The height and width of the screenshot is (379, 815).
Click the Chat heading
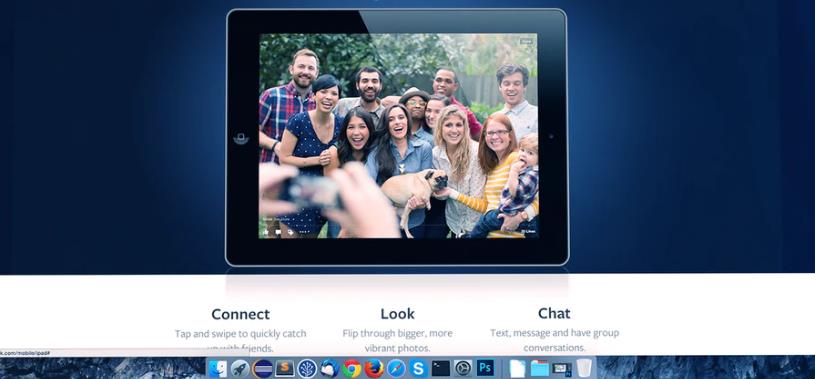point(554,313)
